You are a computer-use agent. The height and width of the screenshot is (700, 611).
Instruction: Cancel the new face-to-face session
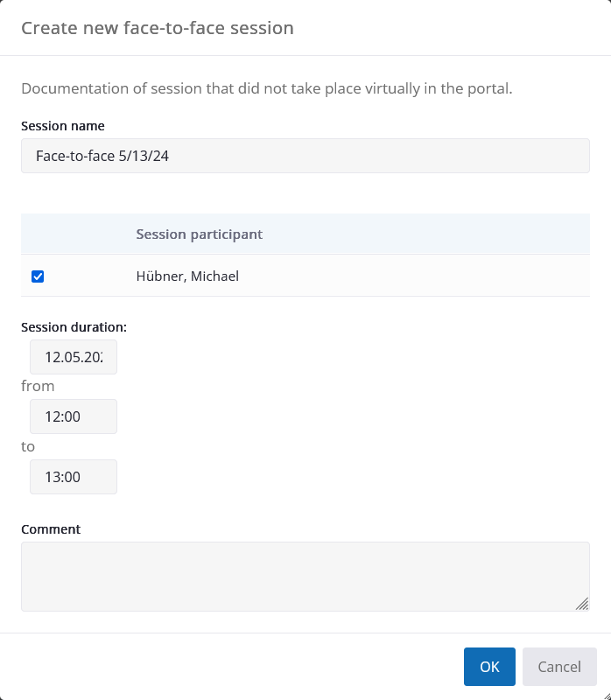click(x=559, y=667)
